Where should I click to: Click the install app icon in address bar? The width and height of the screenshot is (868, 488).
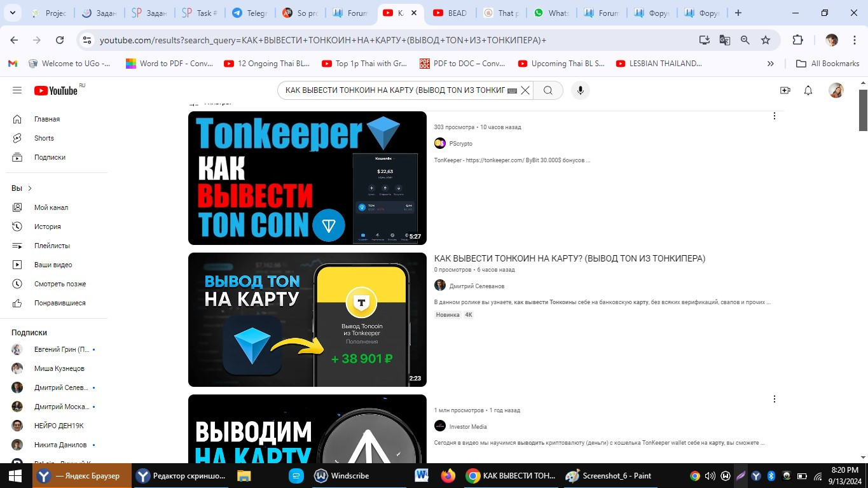click(x=704, y=40)
